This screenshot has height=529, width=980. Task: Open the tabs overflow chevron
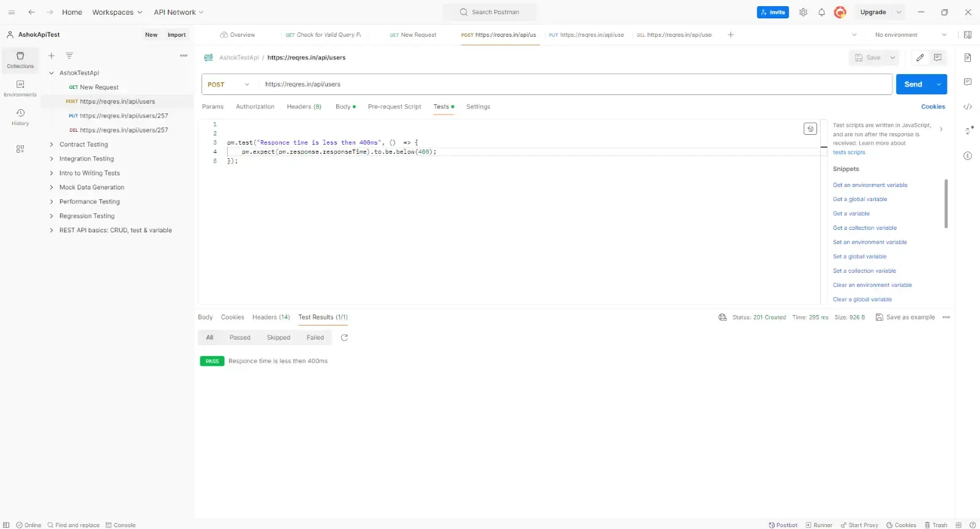[x=854, y=35]
